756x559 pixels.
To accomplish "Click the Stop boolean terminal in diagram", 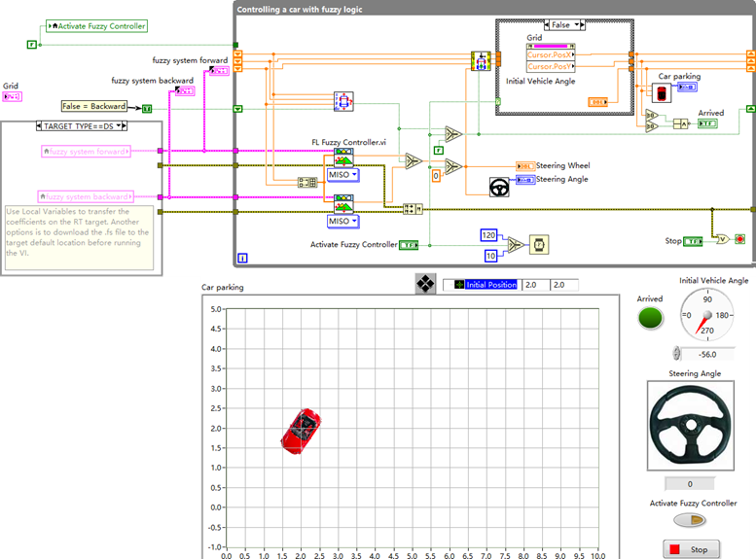I will (x=693, y=241).
